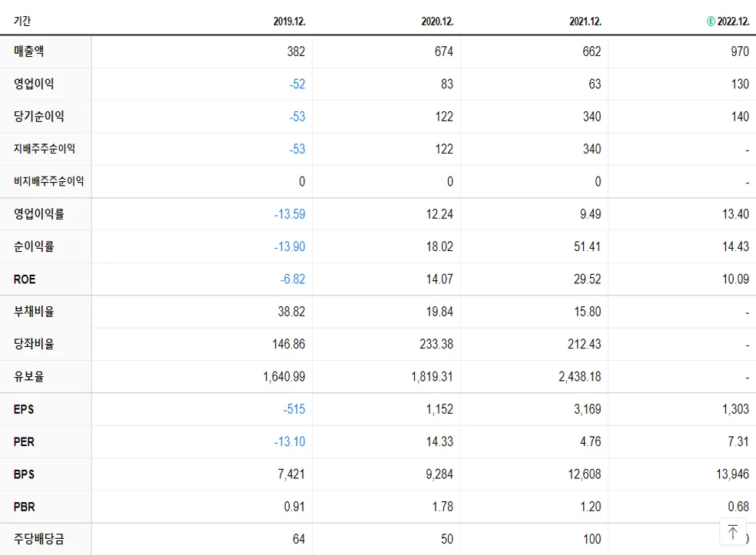The image size is (756, 555).
Task: Click the net margin value 14.43
Action: [736, 246]
